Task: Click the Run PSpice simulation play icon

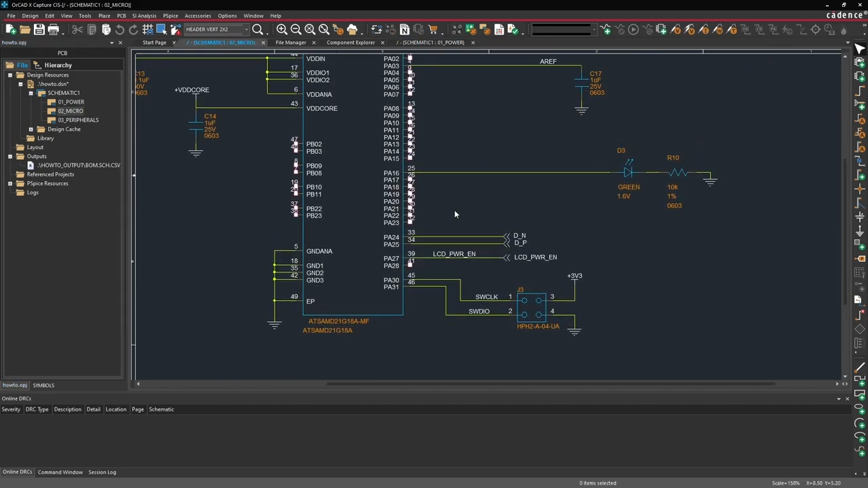Action: pos(633,29)
